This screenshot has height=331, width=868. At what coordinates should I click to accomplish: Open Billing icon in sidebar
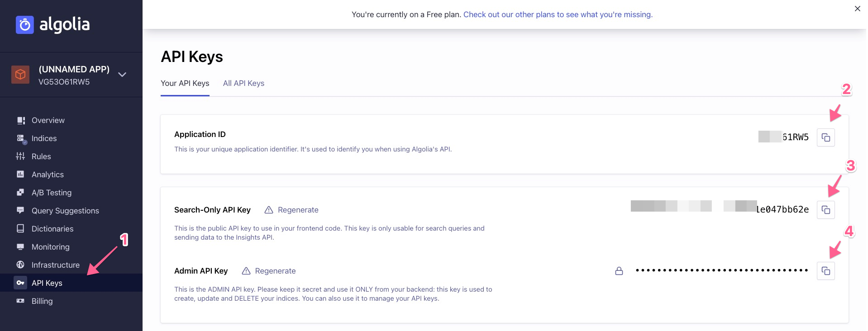click(x=20, y=301)
